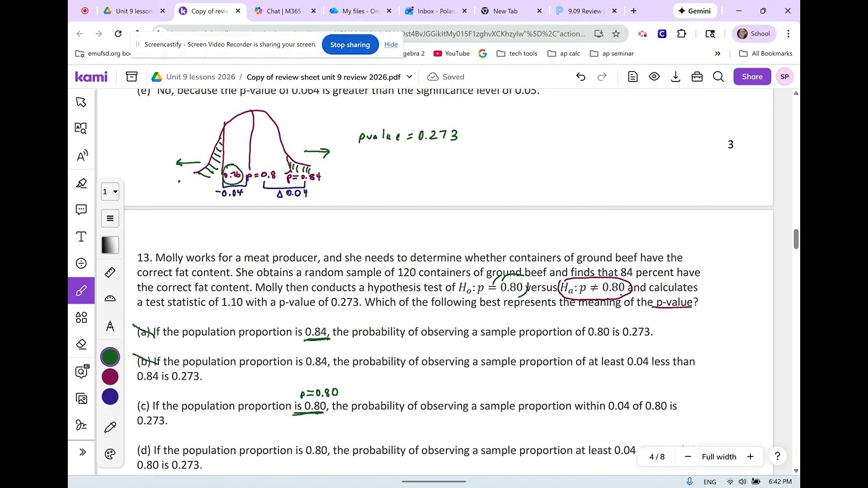Open the Add Media image tool
The image size is (868, 488).
point(81,399)
